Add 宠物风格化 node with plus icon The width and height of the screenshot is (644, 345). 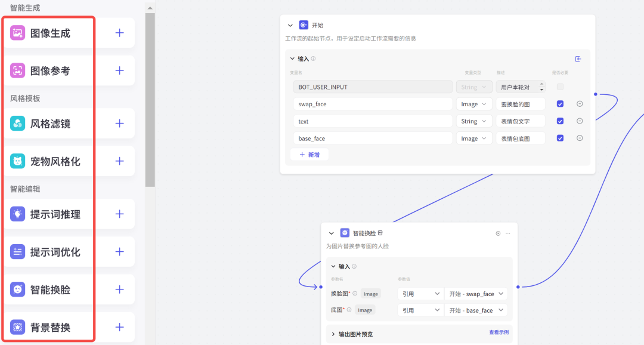click(119, 161)
